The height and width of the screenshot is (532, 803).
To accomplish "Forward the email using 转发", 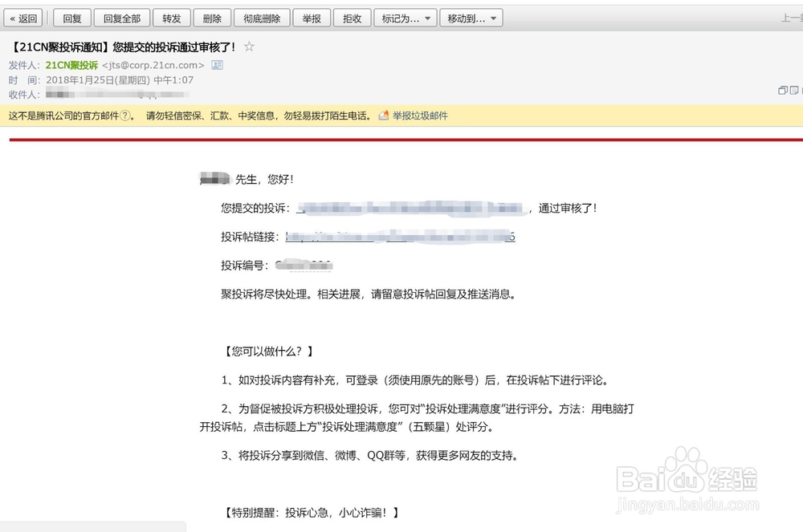I will 172,18.
